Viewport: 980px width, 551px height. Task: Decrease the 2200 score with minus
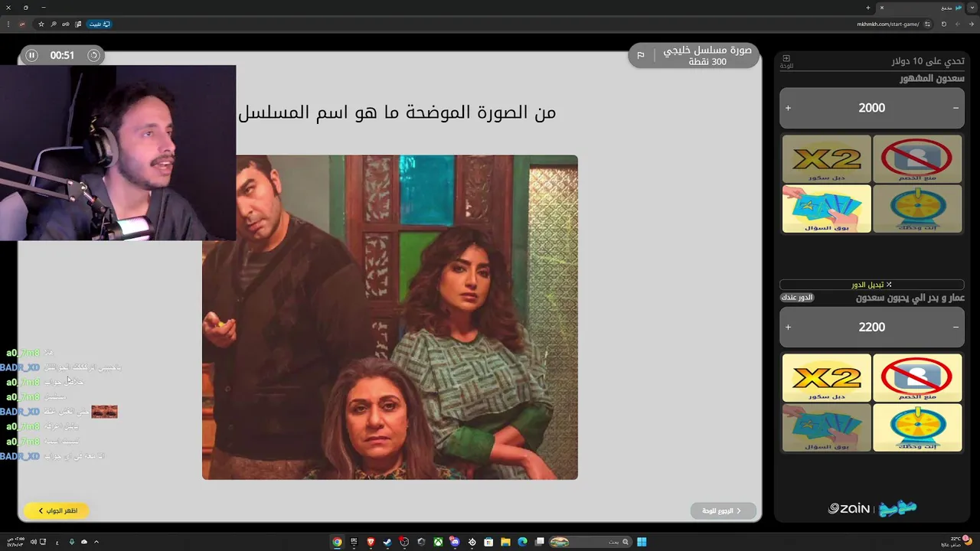tap(955, 327)
